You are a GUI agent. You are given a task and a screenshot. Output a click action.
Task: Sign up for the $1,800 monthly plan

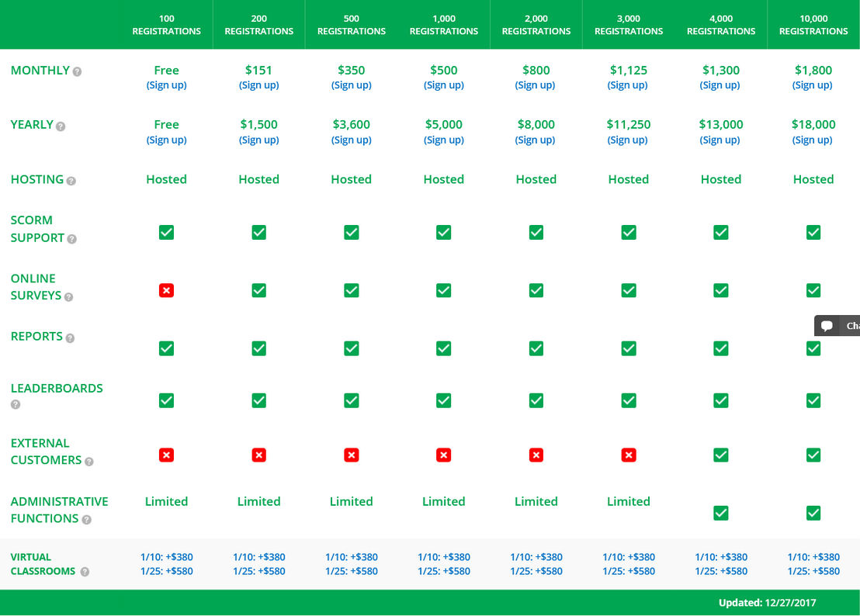point(813,85)
